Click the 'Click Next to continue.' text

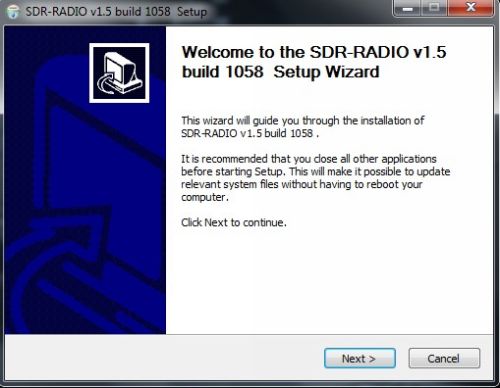click(234, 222)
